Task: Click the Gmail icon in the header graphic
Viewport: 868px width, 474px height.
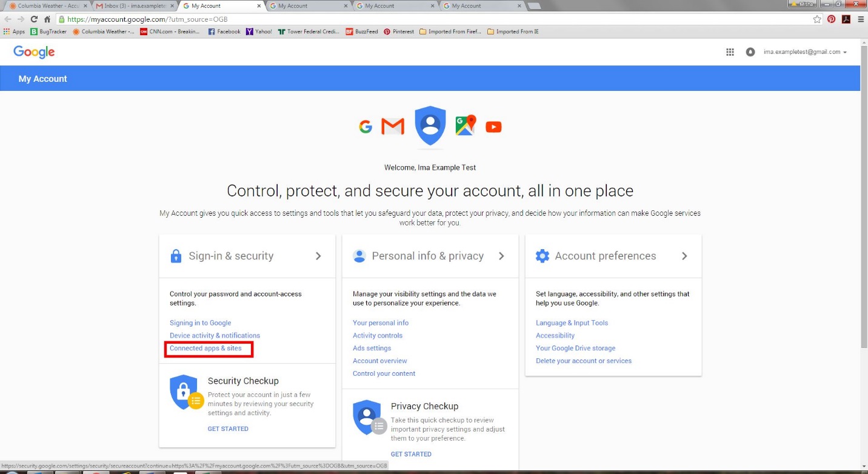Action: tap(392, 126)
